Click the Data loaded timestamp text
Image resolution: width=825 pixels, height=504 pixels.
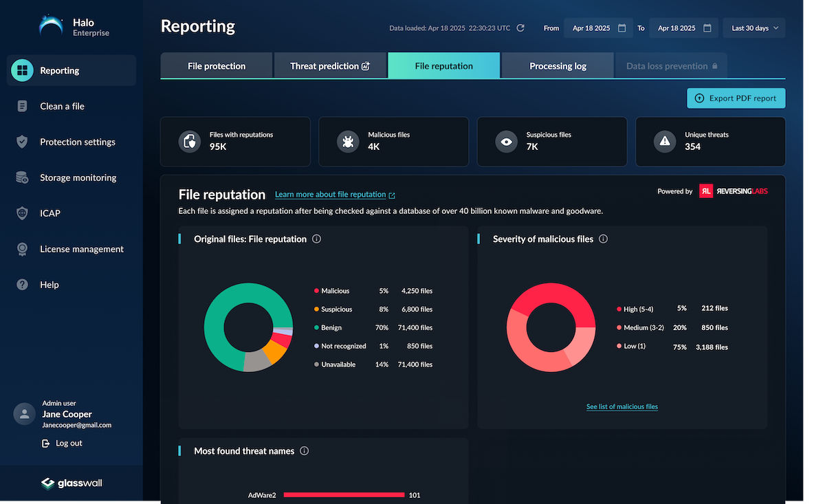450,28
